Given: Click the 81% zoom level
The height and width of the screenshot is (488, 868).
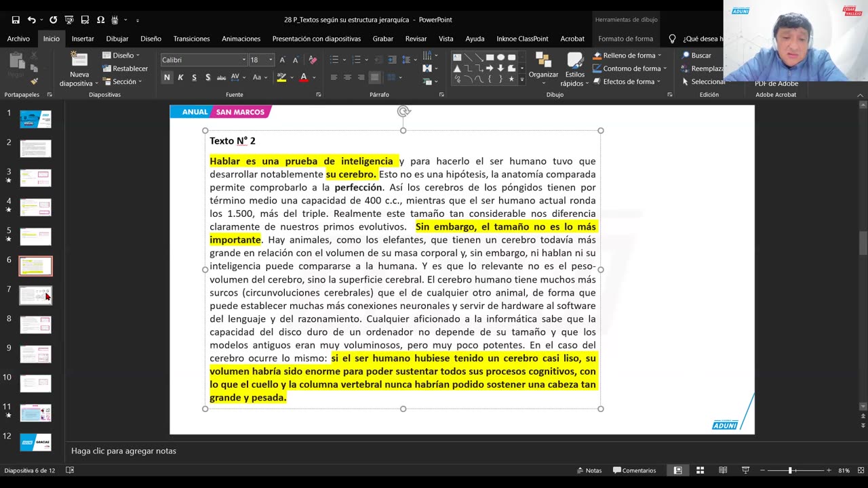Looking at the screenshot, I should pyautogui.click(x=844, y=470).
